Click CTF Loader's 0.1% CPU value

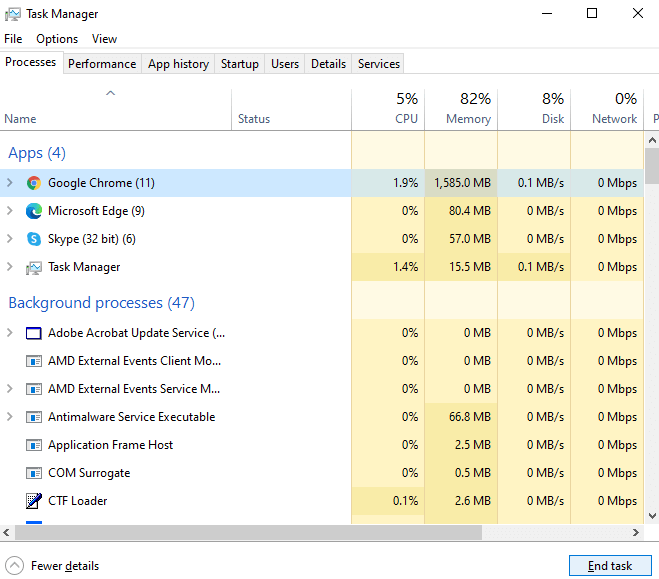[x=406, y=501]
